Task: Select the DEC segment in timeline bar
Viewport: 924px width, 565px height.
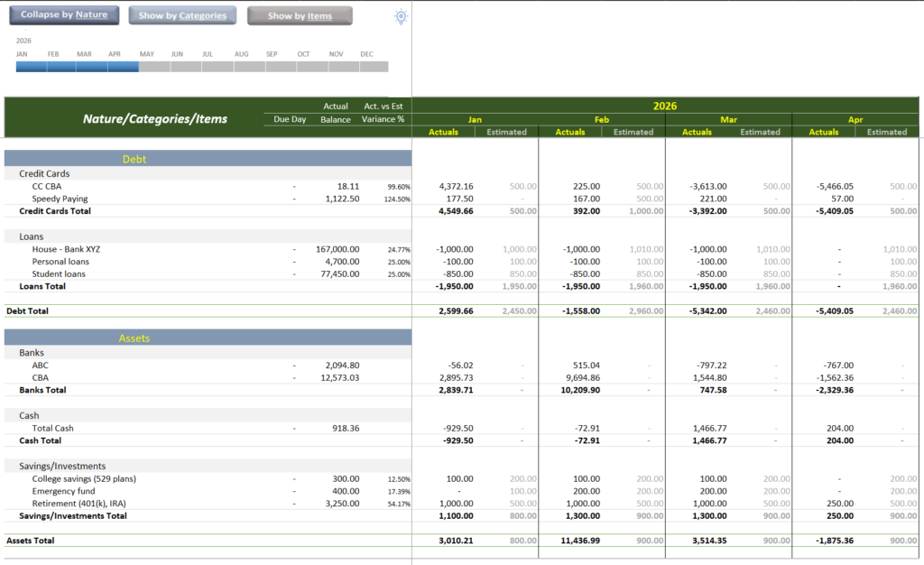Action: tap(374, 67)
